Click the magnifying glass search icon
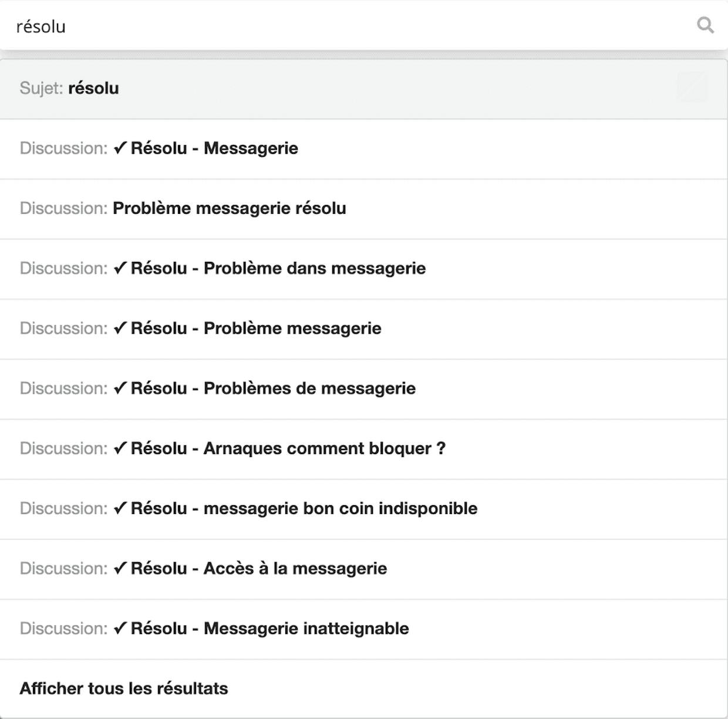 point(705,25)
